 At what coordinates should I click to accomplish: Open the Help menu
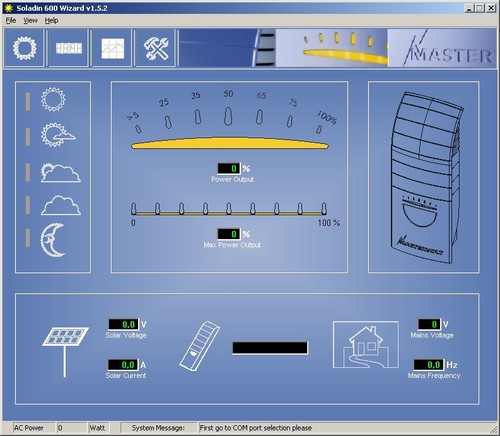(51, 21)
